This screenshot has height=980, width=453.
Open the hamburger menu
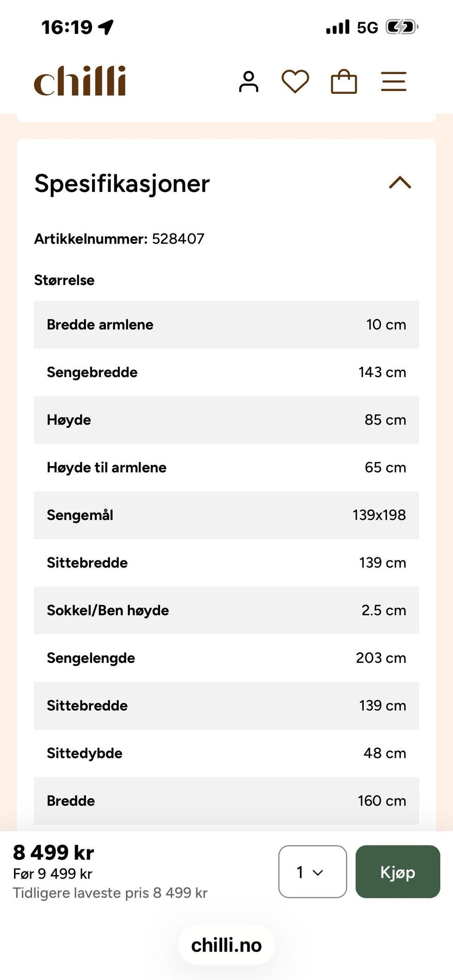[x=394, y=82]
